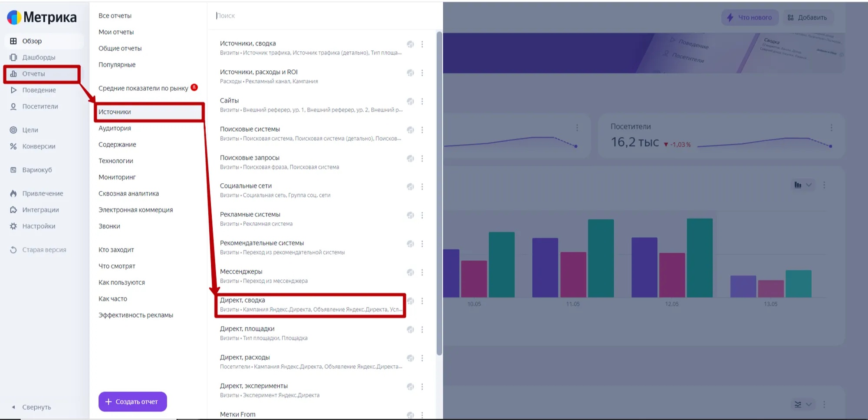Collapse sidebar with Свернуть
The image size is (868, 420).
(x=36, y=407)
